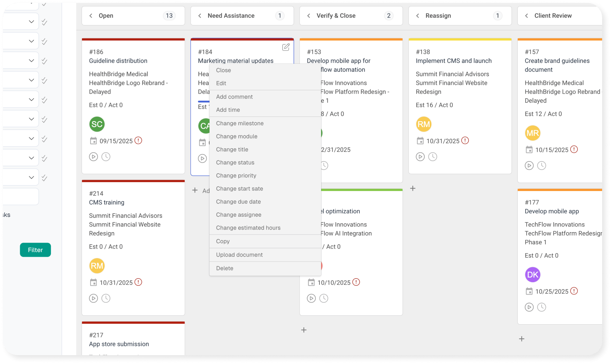Click the edit icon on task #184

pos(286,47)
